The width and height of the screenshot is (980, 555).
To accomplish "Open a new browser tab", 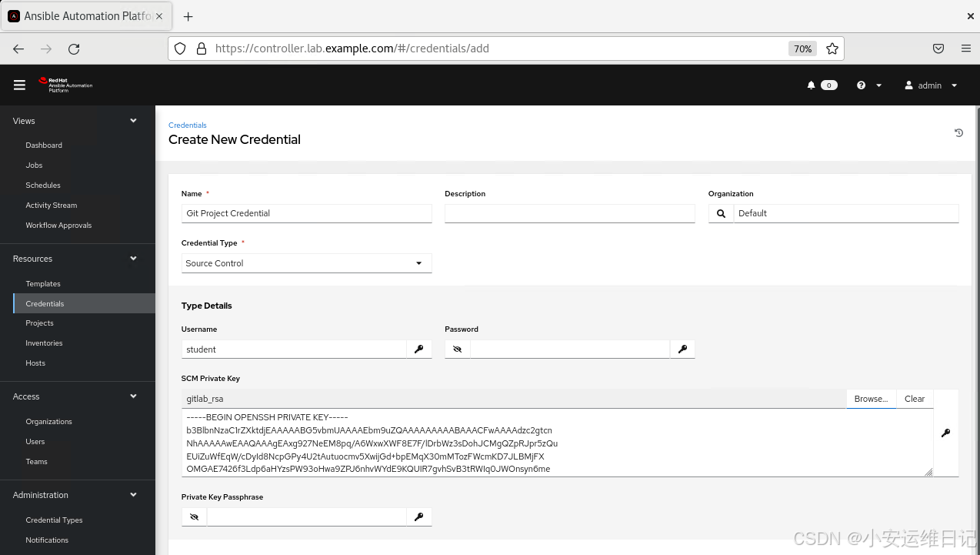I will click(188, 16).
